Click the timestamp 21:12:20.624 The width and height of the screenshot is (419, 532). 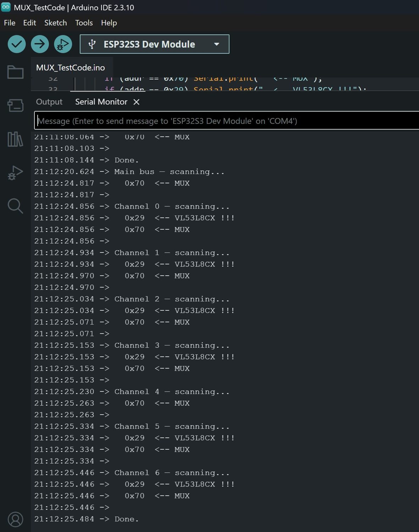pos(64,172)
